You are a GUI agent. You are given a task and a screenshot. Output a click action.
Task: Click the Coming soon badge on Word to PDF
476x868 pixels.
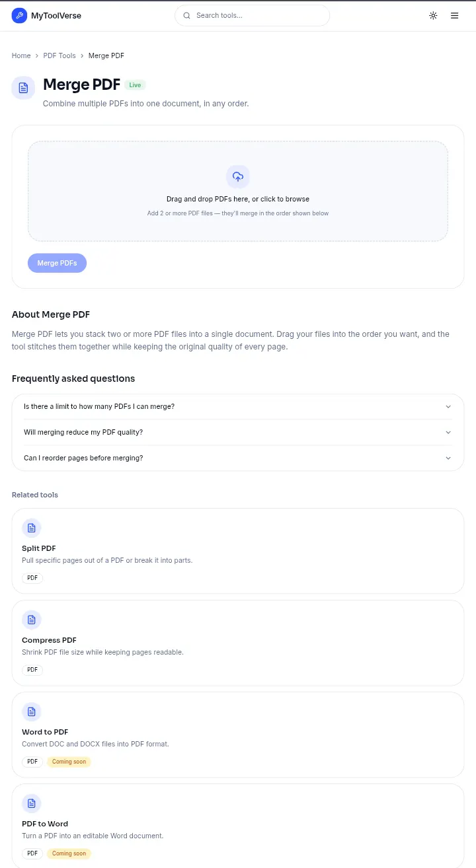(x=69, y=762)
